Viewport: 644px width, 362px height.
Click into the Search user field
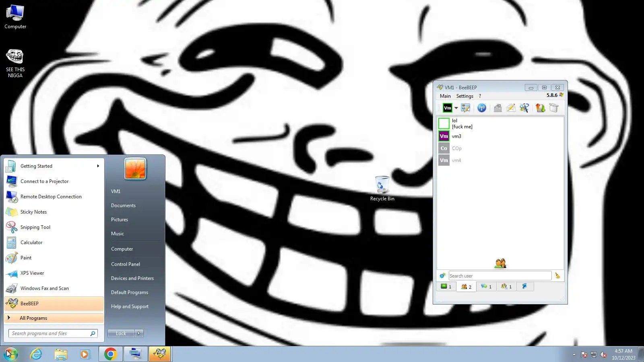[x=500, y=276]
